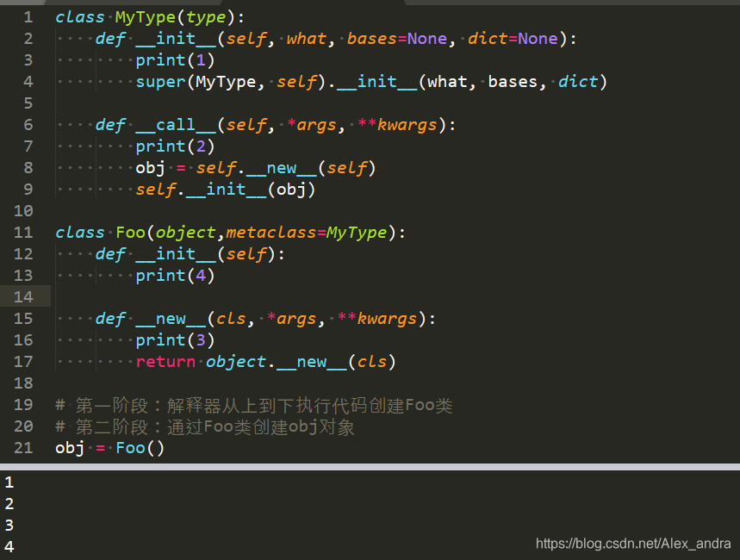Click output line '3' in console

pos(9,525)
